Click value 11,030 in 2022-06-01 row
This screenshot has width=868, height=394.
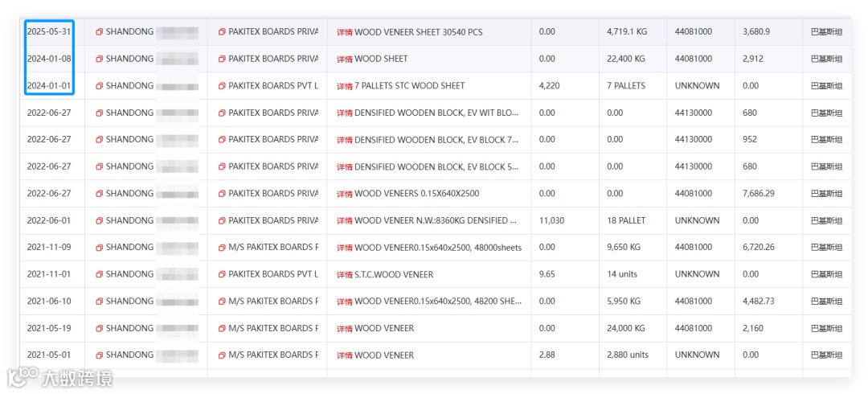coord(551,220)
